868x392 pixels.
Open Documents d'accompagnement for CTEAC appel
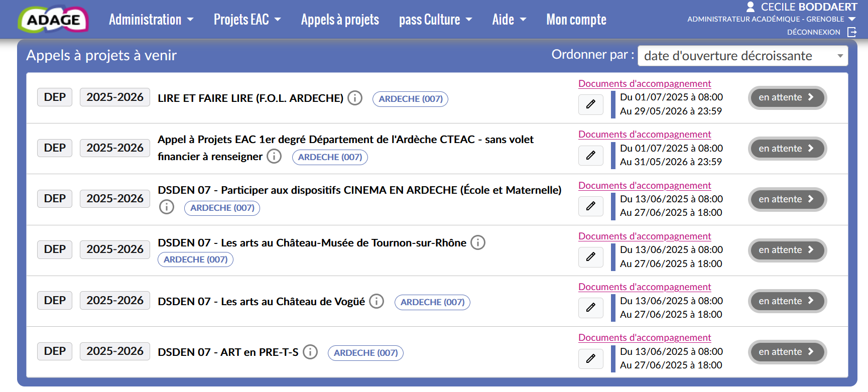645,135
